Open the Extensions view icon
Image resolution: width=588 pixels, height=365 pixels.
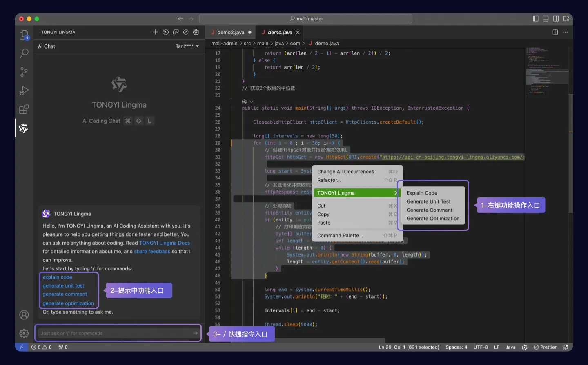[x=24, y=109]
